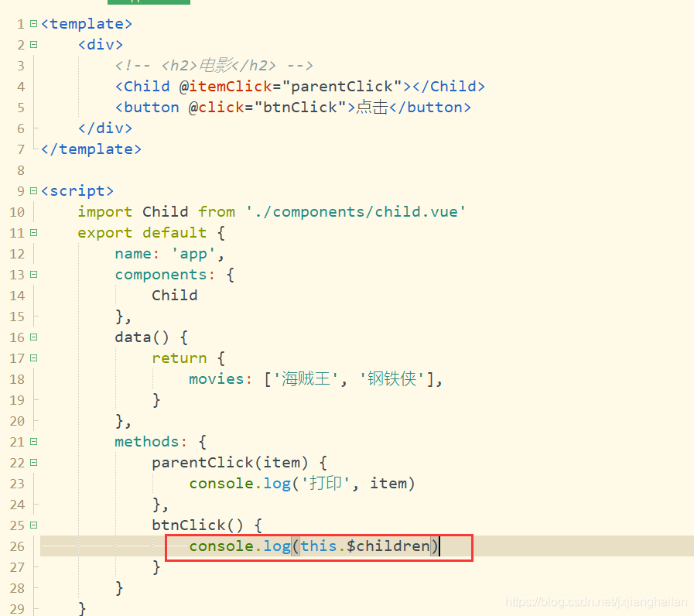Click the Child entry on line 14

(175, 296)
